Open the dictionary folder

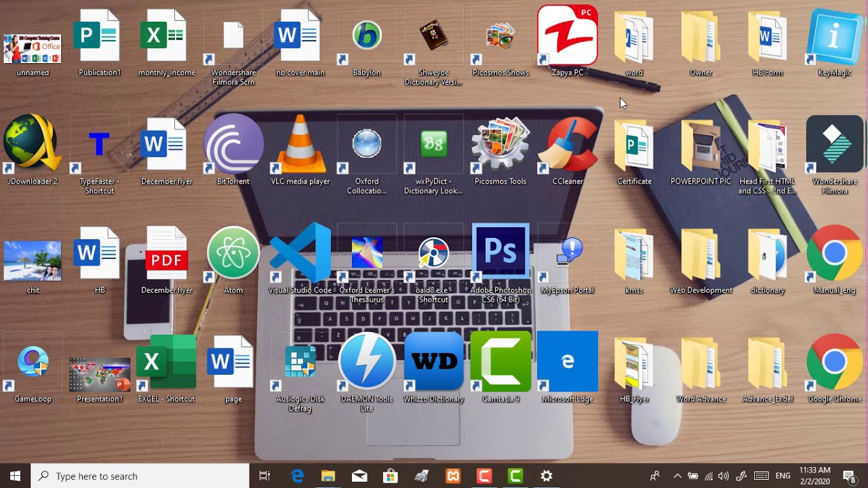tap(768, 254)
